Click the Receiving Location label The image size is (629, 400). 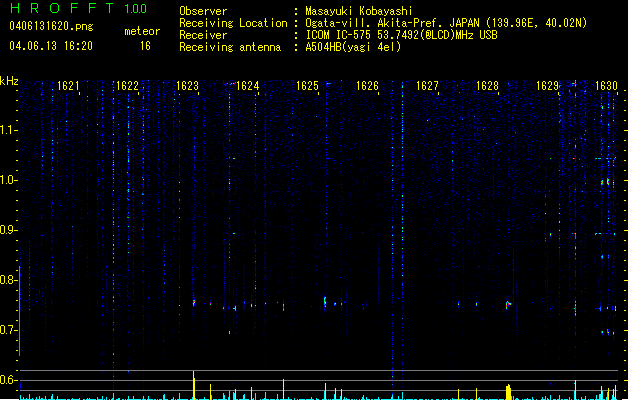[233, 23]
